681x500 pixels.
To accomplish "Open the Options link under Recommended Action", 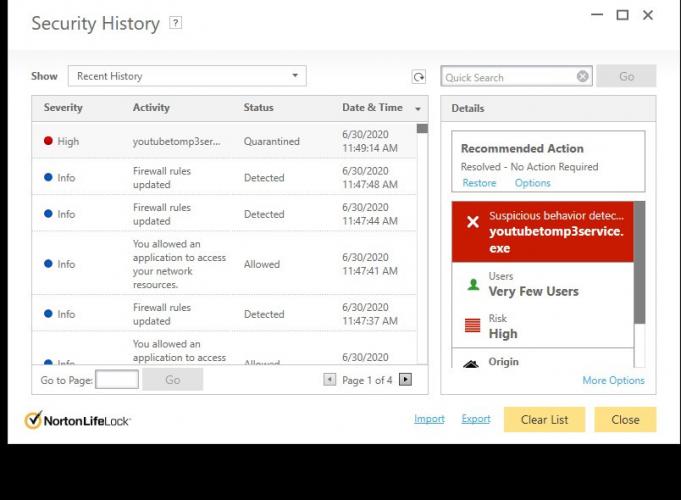I will pos(532,183).
